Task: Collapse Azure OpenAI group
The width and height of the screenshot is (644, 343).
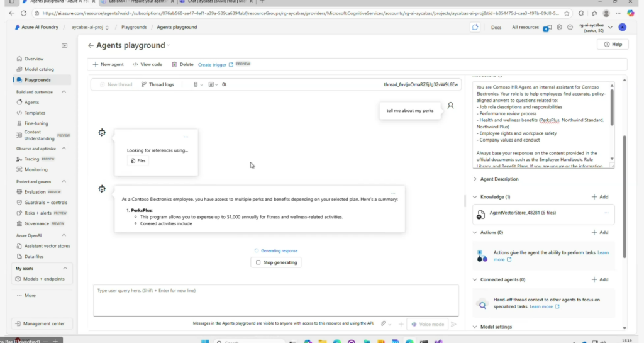Action: point(64,236)
